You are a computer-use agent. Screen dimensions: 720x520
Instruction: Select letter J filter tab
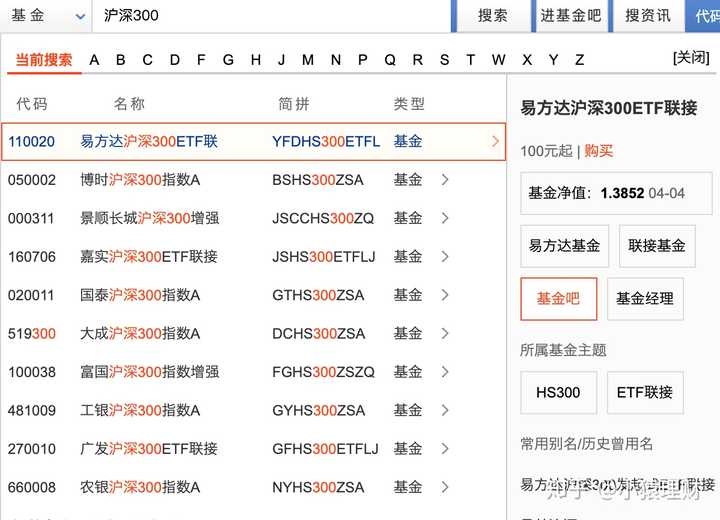pos(281,60)
